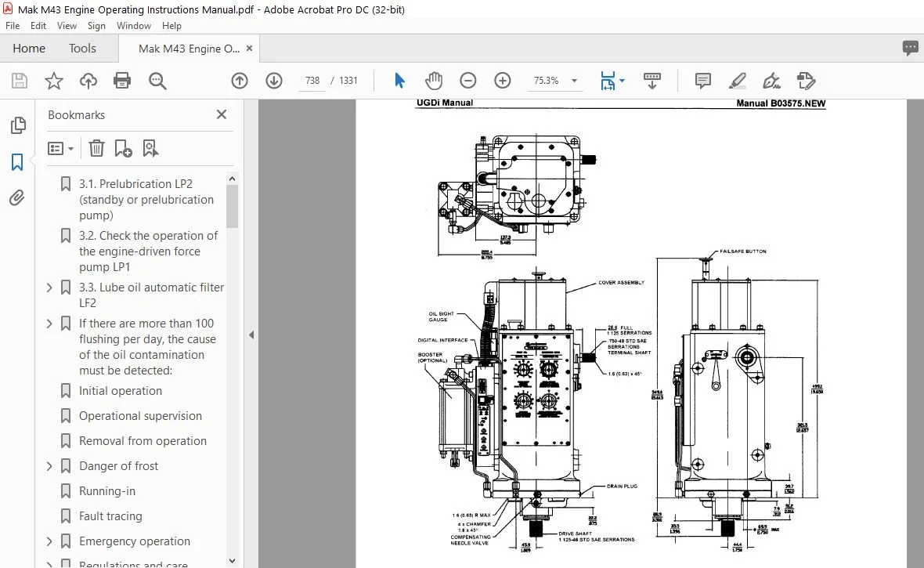This screenshot has width=924, height=568.
Task: Click the bookmarks scrollbar down arrow
Action: 233,561
